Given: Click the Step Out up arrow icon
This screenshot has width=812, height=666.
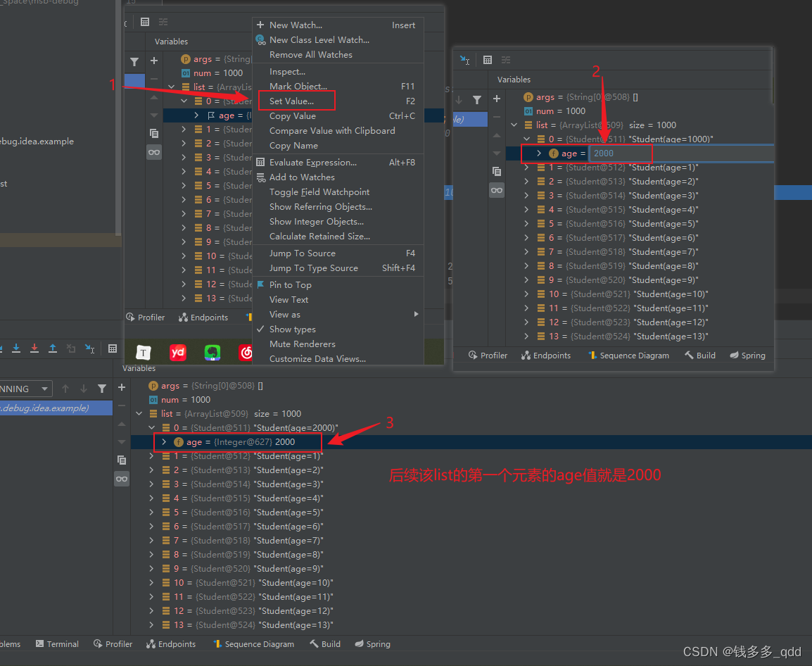Looking at the screenshot, I should click(x=52, y=348).
